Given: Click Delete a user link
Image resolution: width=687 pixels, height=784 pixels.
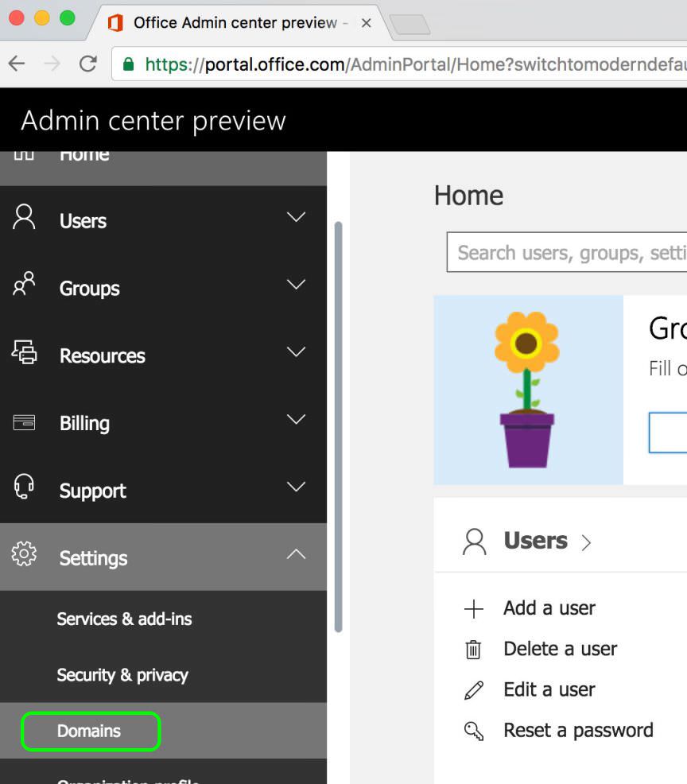Looking at the screenshot, I should (x=560, y=649).
